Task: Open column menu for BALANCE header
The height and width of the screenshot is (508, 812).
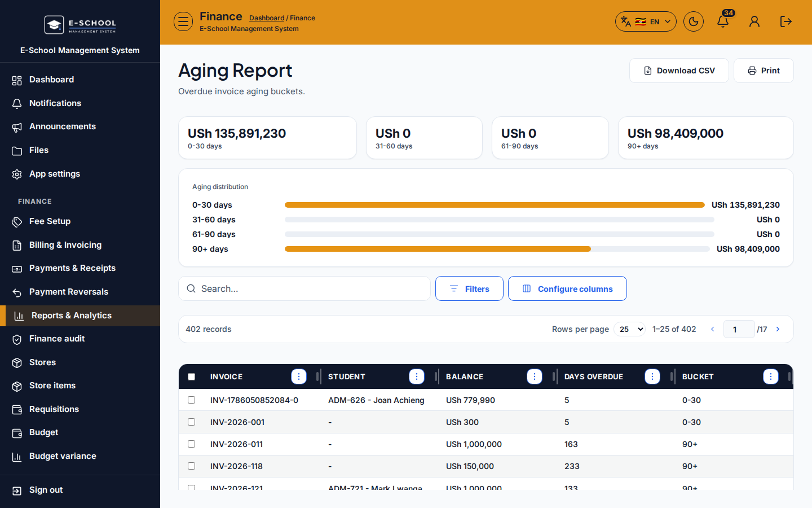Action: [535, 376]
